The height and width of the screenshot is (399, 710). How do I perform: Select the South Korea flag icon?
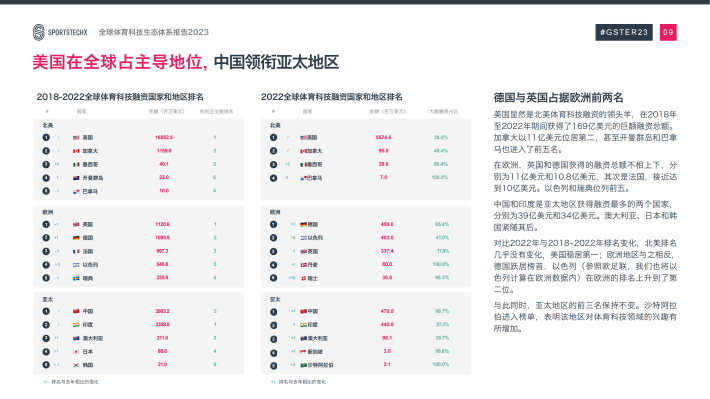(76, 365)
